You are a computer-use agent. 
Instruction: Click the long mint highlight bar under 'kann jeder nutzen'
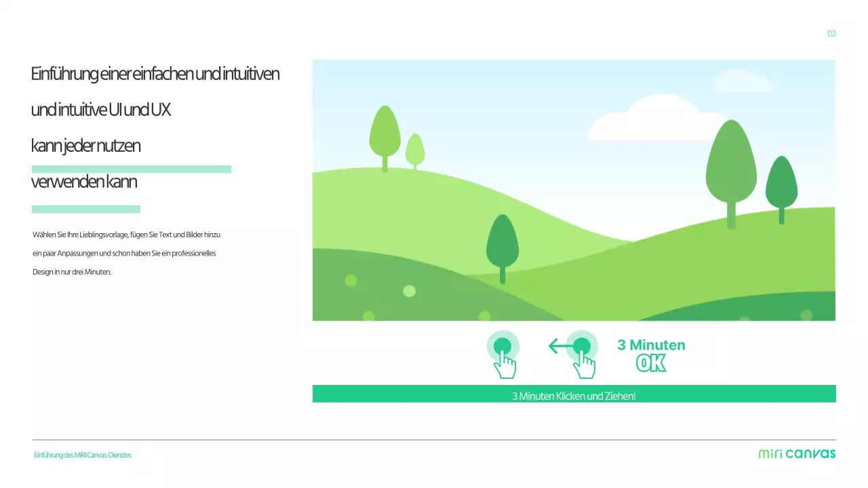(x=132, y=169)
